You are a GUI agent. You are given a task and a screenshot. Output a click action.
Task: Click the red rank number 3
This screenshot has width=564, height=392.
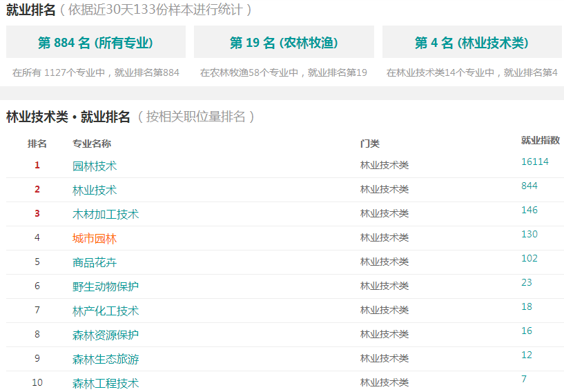click(x=37, y=214)
